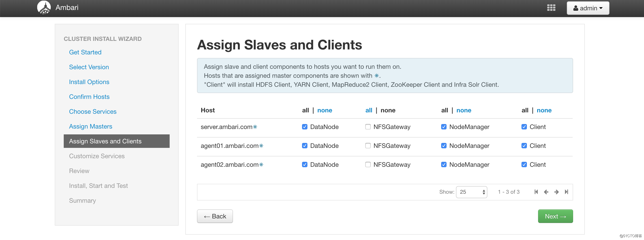
Task: Click the Customize Services step
Action: (96, 156)
